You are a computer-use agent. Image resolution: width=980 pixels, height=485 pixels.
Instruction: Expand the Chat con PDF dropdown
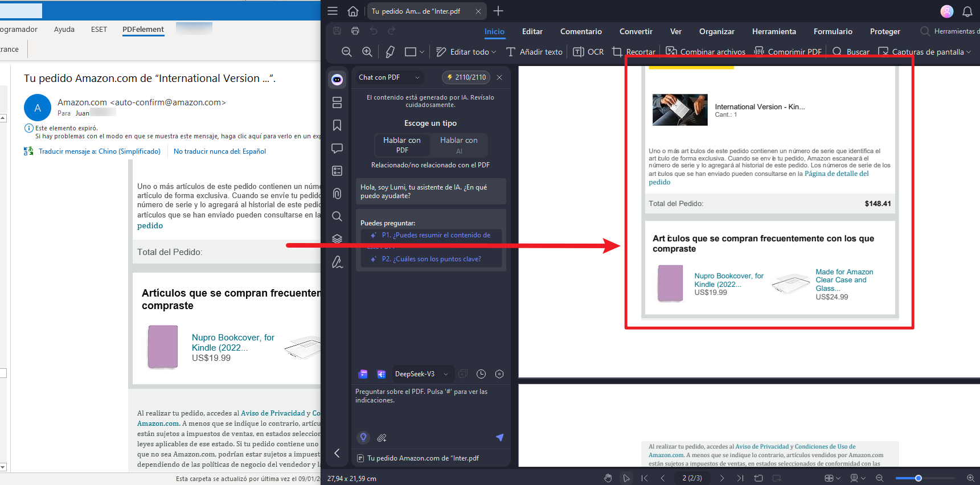click(417, 77)
